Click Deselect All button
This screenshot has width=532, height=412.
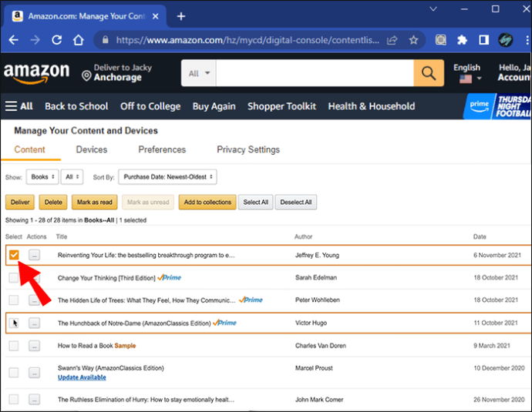coord(296,202)
